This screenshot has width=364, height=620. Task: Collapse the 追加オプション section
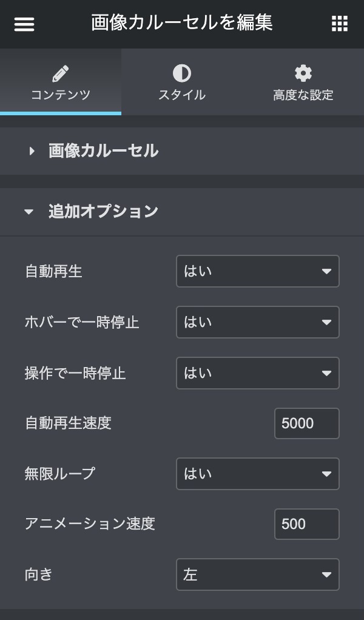coord(103,212)
